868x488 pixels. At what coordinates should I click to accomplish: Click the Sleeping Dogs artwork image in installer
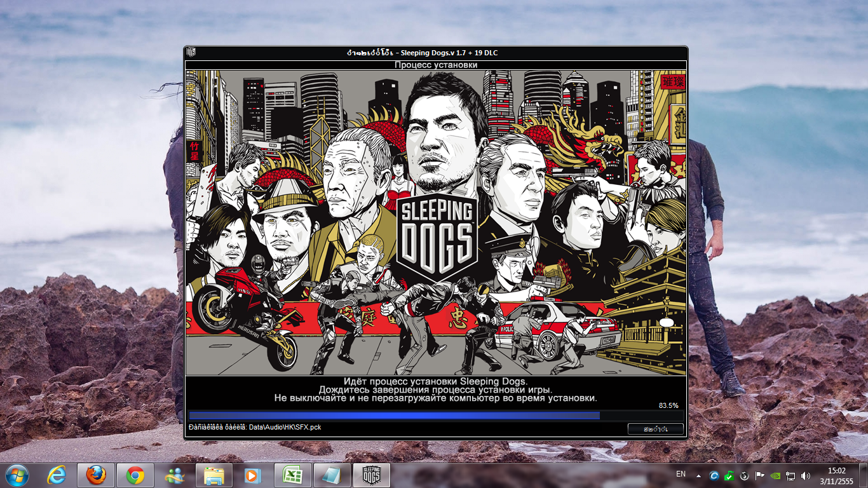435,222
